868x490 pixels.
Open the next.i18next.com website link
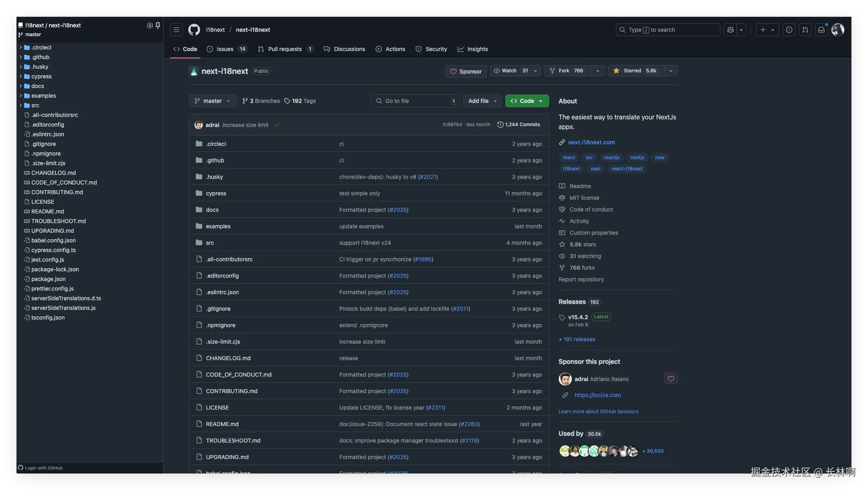[x=591, y=142]
